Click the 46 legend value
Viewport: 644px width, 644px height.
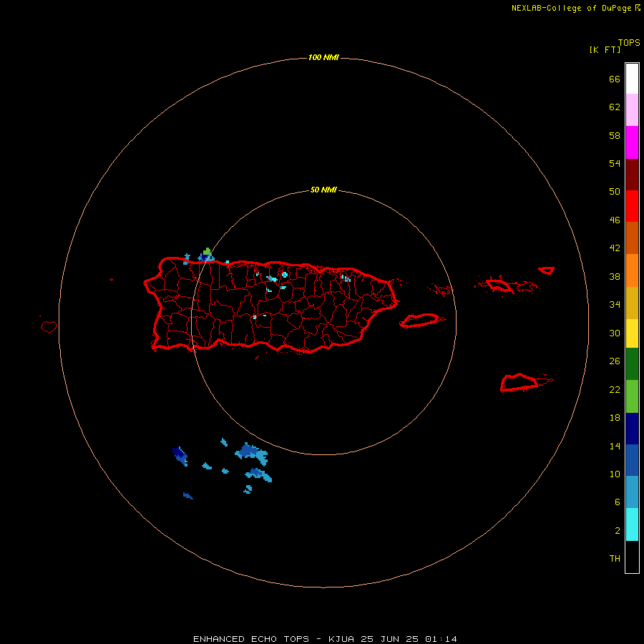(x=615, y=220)
